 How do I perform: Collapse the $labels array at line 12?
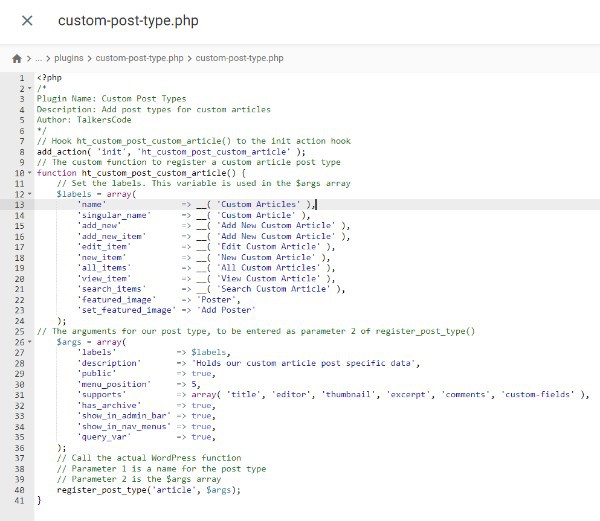[x=30, y=194]
